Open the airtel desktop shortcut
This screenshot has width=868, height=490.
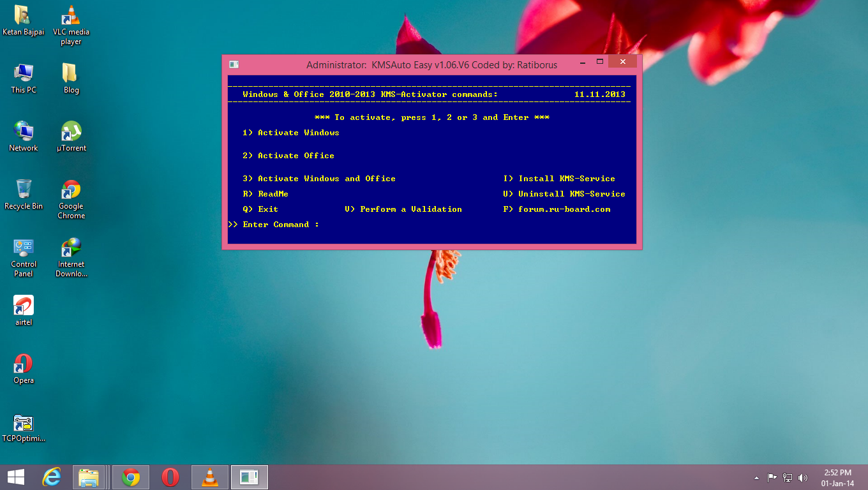click(x=23, y=306)
